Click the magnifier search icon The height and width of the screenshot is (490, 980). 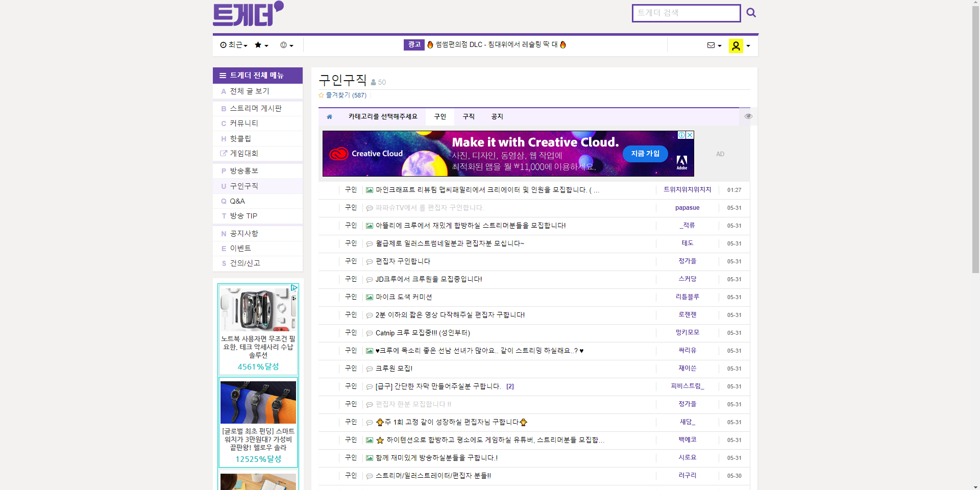point(751,13)
